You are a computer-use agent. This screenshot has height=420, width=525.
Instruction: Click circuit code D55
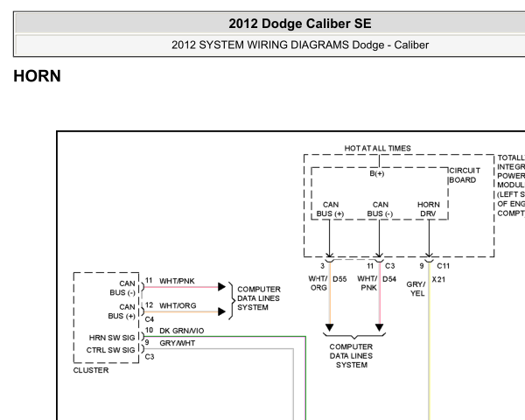pyautogui.click(x=339, y=279)
